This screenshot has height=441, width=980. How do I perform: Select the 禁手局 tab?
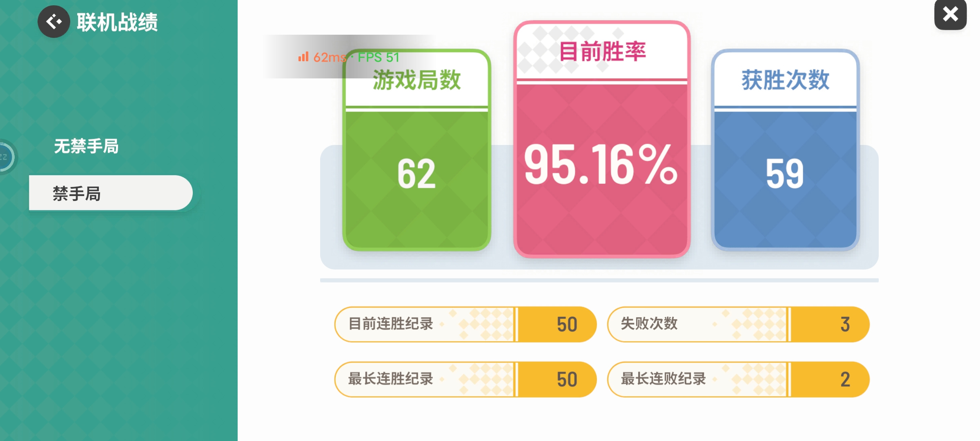[x=111, y=193]
